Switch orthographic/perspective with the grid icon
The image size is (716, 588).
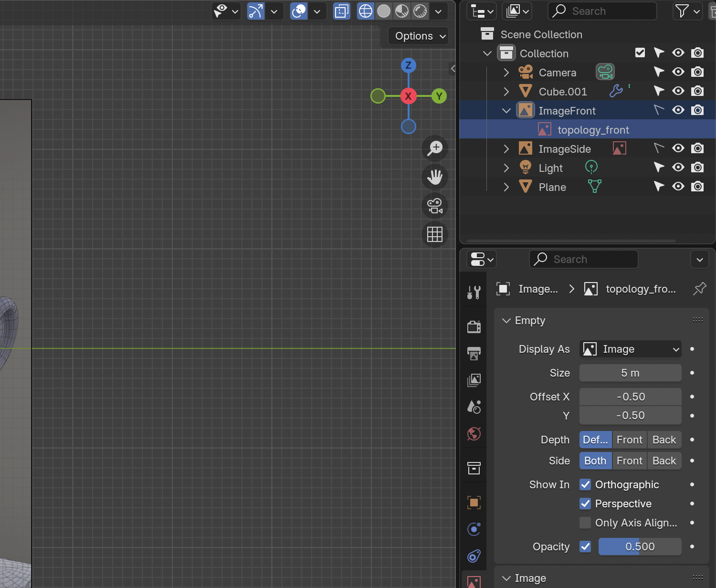click(x=435, y=234)
